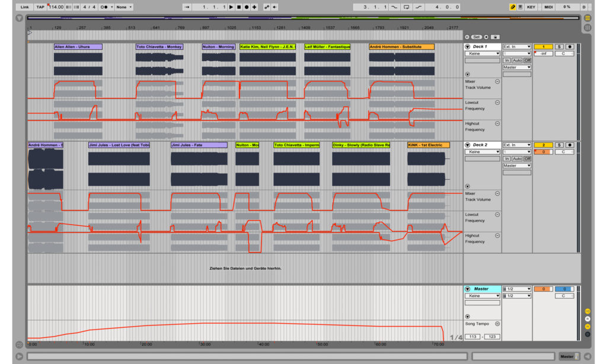Show In/Out section toggle at right edge

coord(587,311)
